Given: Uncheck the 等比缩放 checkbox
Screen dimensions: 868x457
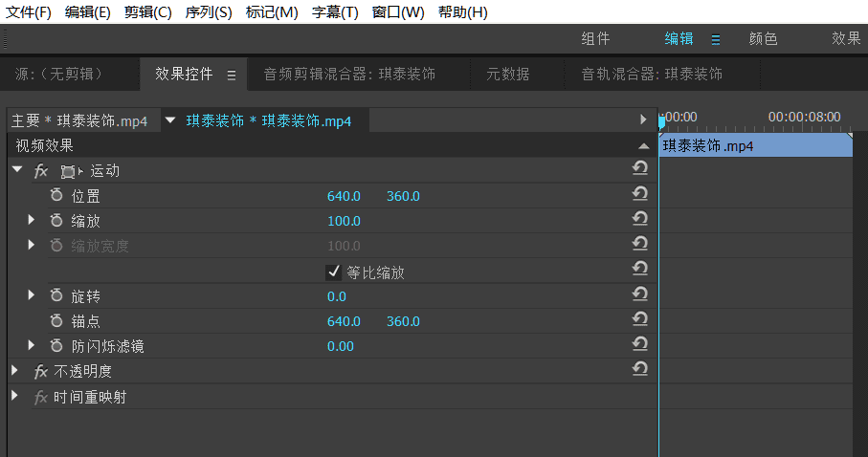Looking at the screenshot, I should click(x=333, y=272).
